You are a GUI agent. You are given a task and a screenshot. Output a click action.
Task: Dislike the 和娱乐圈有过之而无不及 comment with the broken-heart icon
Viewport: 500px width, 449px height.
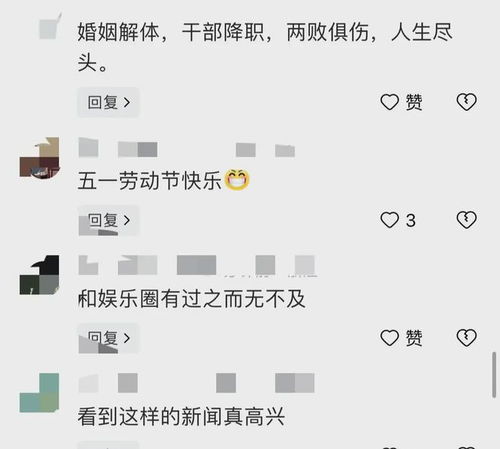tap(466, 338)
